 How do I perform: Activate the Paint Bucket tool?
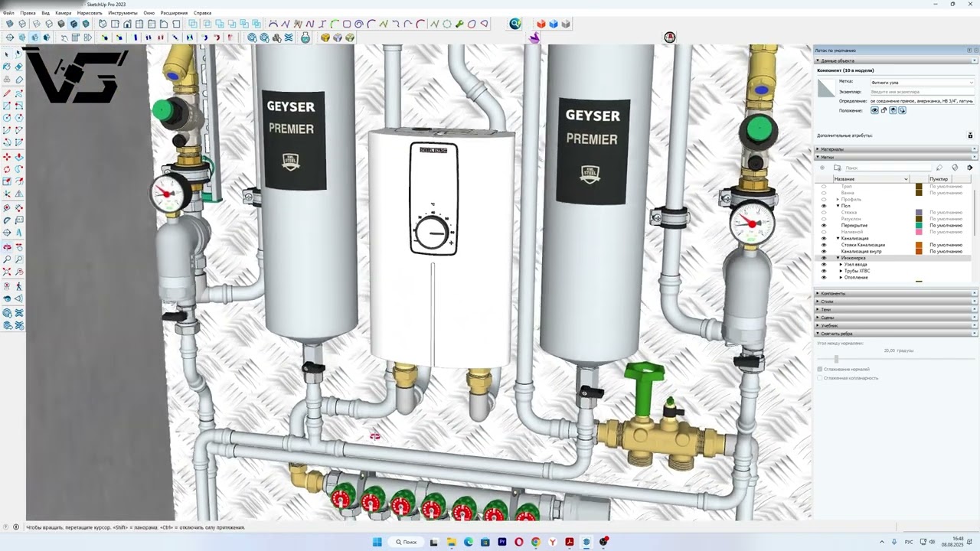pyautogui.click(x=7, y=66)
